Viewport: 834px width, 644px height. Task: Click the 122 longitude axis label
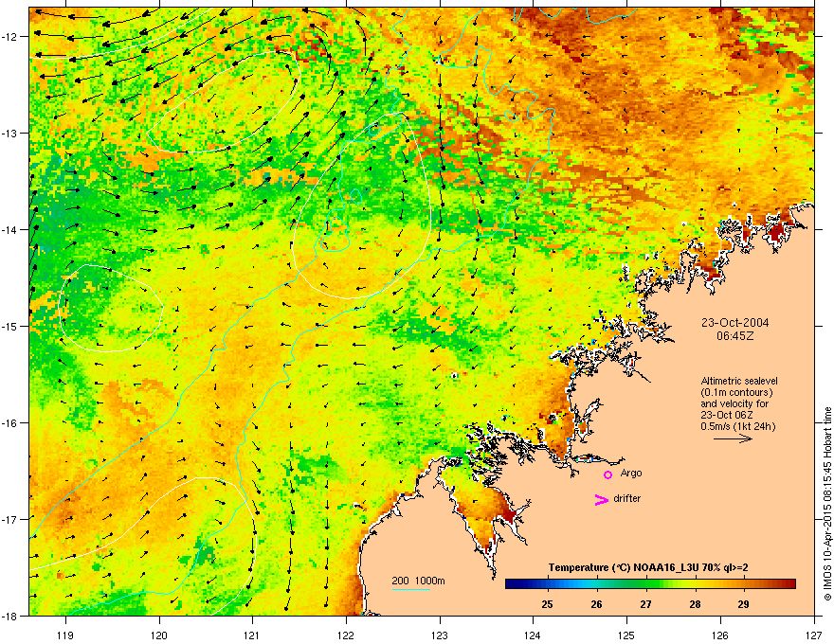[x=346, y=635]
